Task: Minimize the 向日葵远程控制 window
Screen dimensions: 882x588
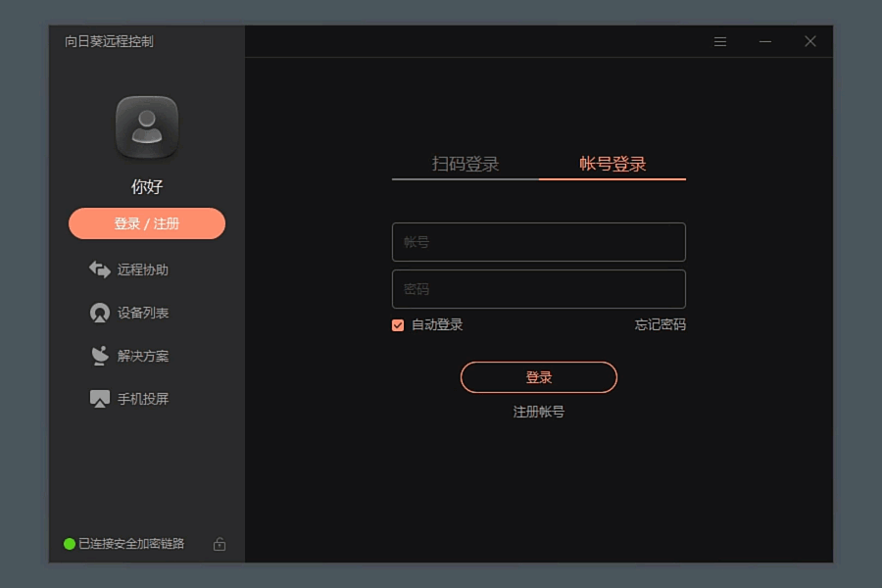Action: click(765, 41)
